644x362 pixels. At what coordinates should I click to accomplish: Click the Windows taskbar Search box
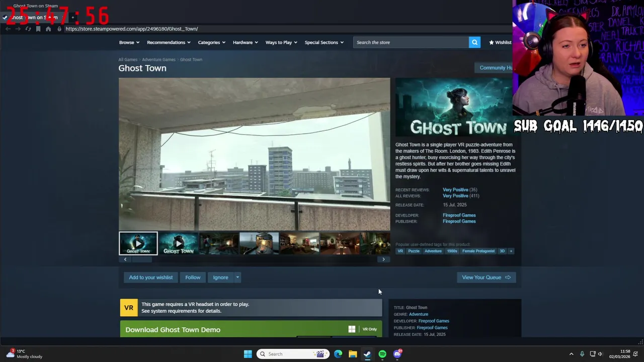click(x=293, y=354)
